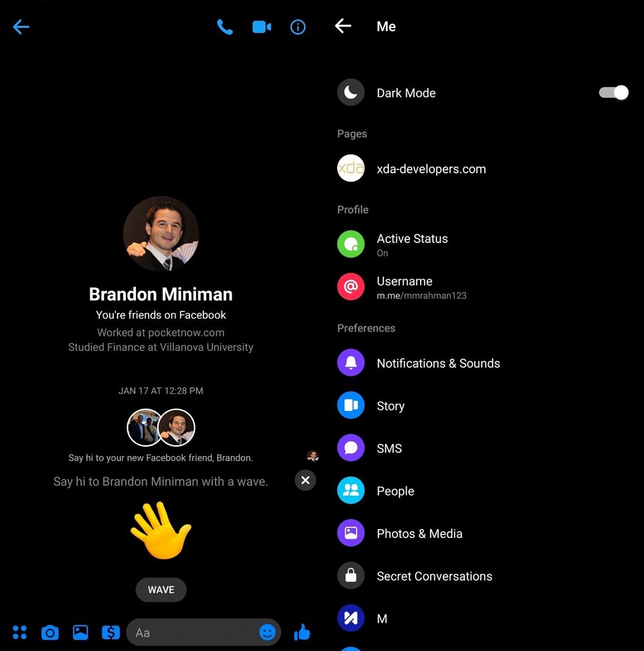Screen dimensions: 644x651
Task: Open emoji picker in message field
Action: click(267, 633)
